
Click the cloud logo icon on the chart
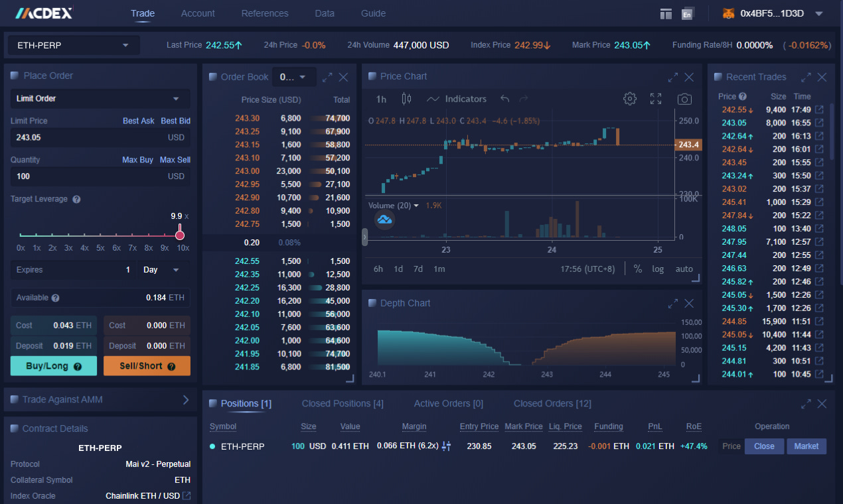pos(385,220)
